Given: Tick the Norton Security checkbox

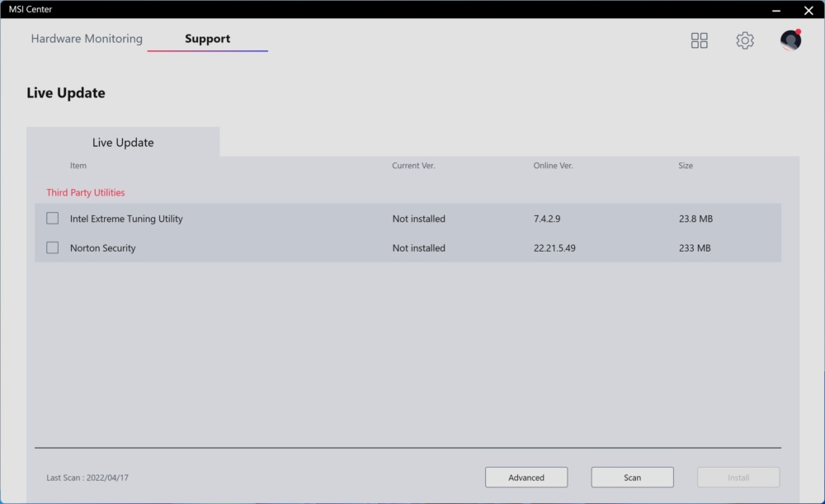Looking at the screenshot, I should pyautogui.click(x=53, y=247).
